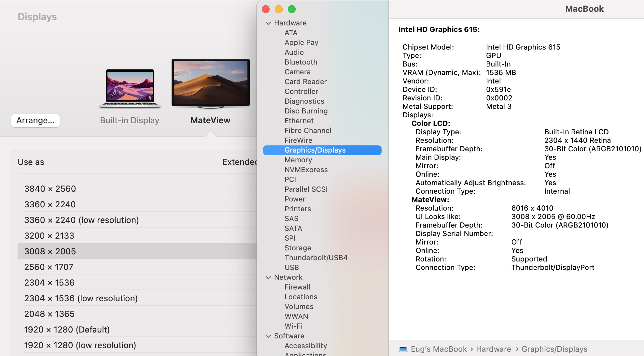Open the Arrange... dialog
This screenshot has height=356, width=644.
click(x=35, y=121)
